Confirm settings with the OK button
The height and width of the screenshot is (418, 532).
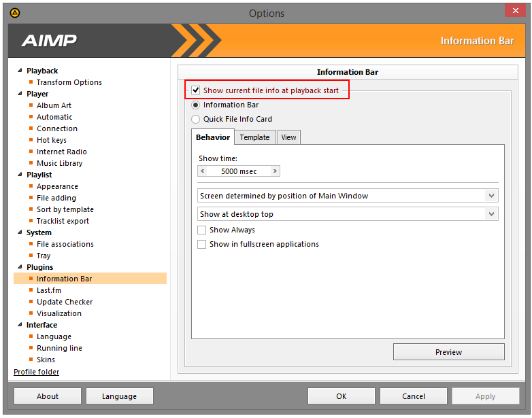point(342,396)
